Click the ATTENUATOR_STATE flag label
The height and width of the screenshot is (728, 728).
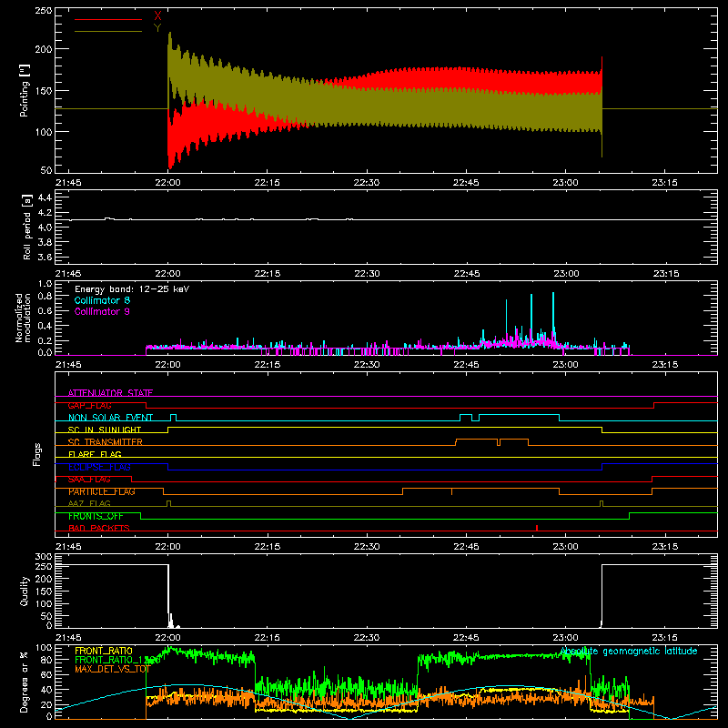[x=110, y=393]
